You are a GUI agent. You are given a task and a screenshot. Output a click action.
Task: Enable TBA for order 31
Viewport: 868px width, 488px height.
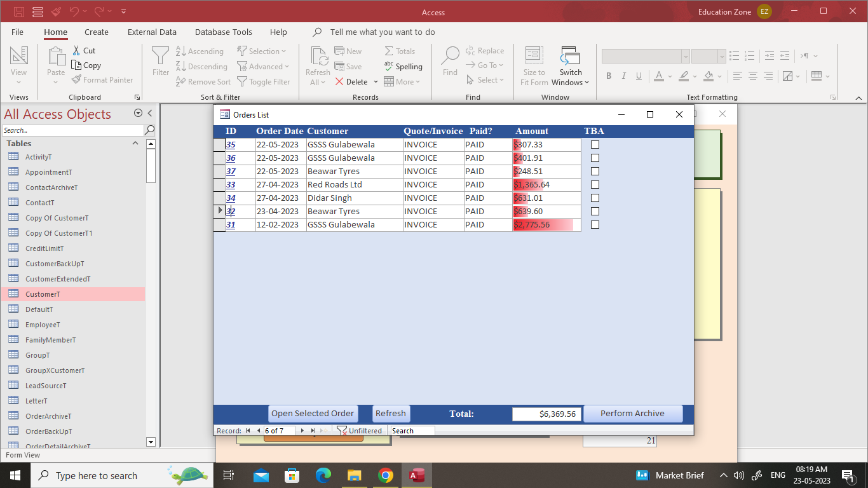coord(595,224)
